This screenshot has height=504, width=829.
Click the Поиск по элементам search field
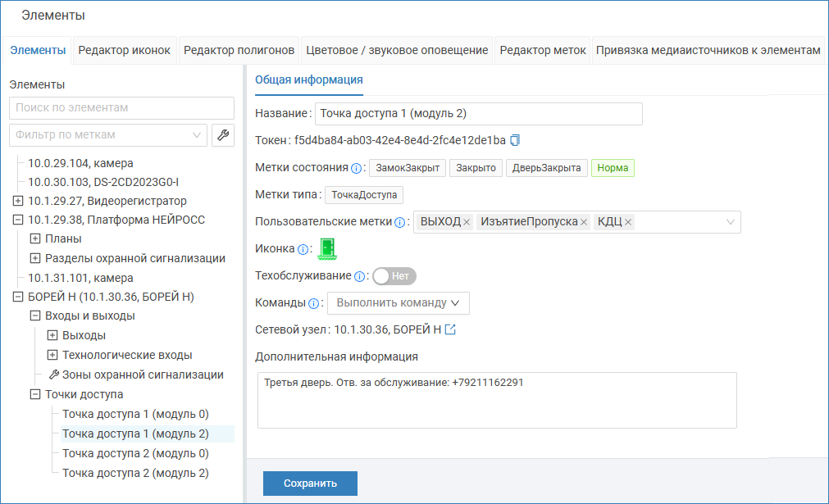point(121,107)
